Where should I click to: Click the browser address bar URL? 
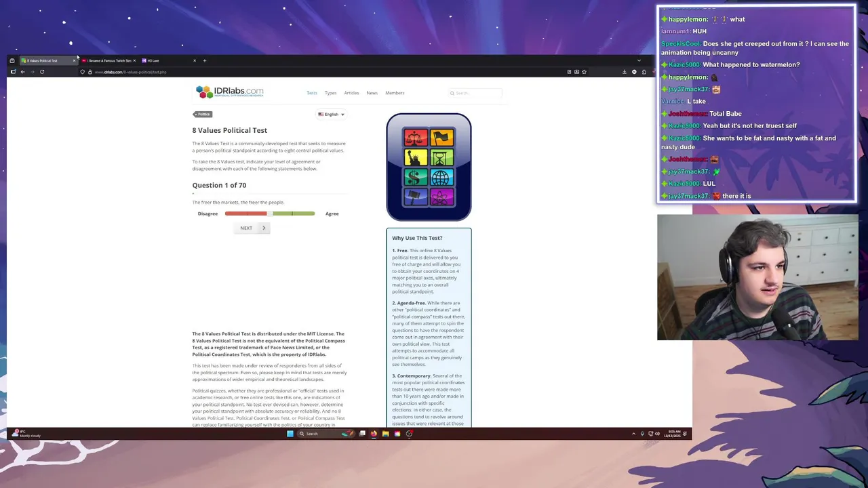click(130, 72)
